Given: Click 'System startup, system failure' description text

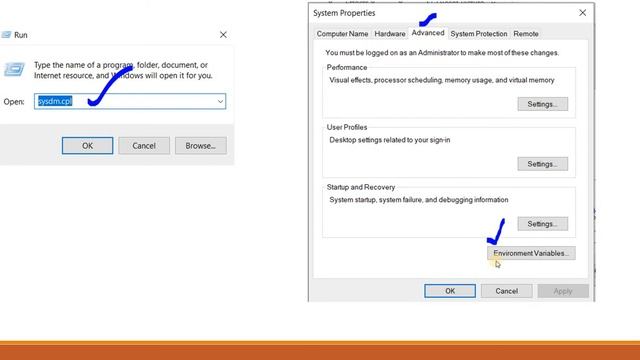Looking at the screenshot, I should pyautogui.click(x=419, y=200).
